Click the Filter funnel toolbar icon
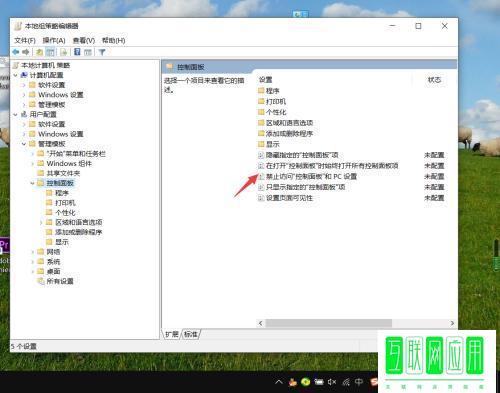The width and height of the screenshot is (500, 393). 102,52
